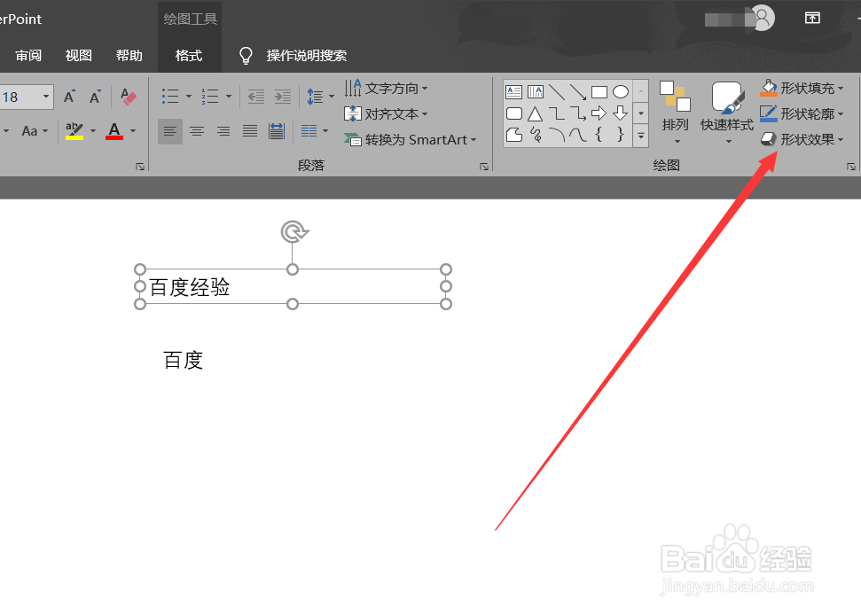
Task: Select the freeform shape tool
Action: point(514,135)
